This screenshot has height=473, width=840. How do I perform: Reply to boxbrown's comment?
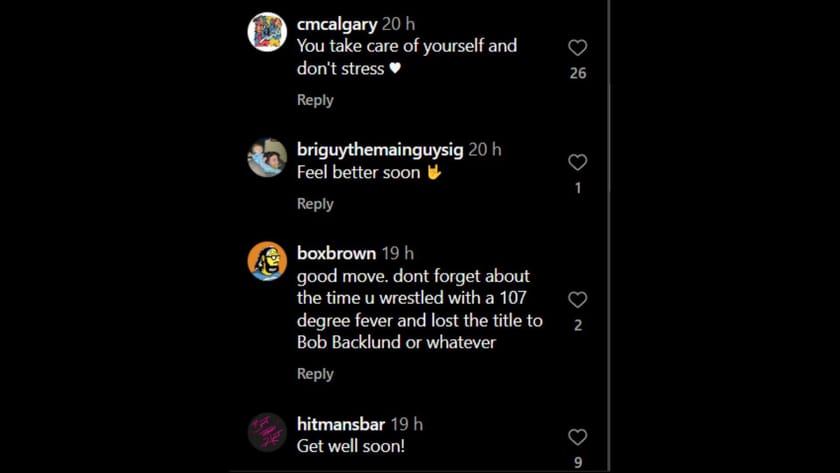tap(315, 374)
